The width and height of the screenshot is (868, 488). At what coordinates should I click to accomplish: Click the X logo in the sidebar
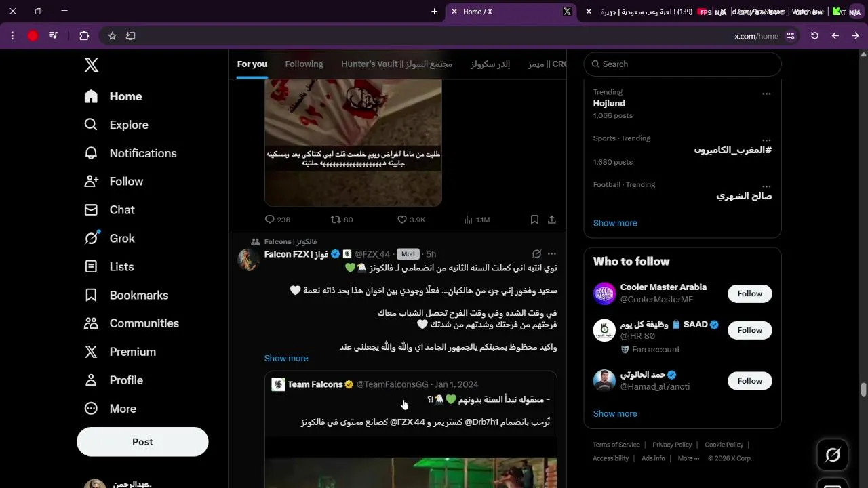92,65
